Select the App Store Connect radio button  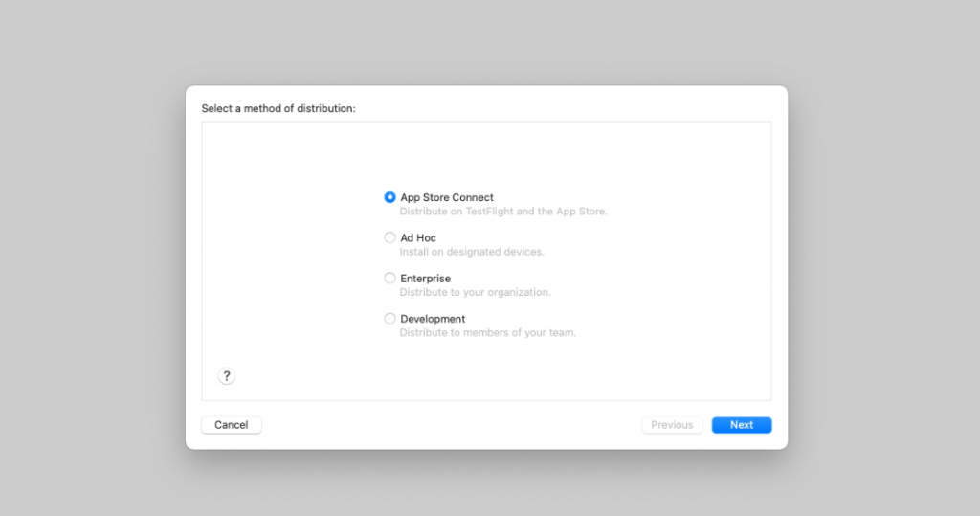pyautogui.click(x=390, y=197)
